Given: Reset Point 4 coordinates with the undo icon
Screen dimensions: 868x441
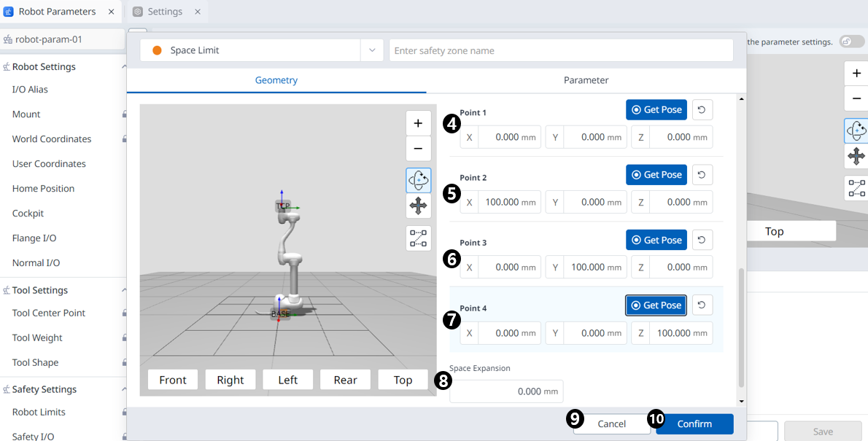Looking at the screenshot, I should [702, 305].
